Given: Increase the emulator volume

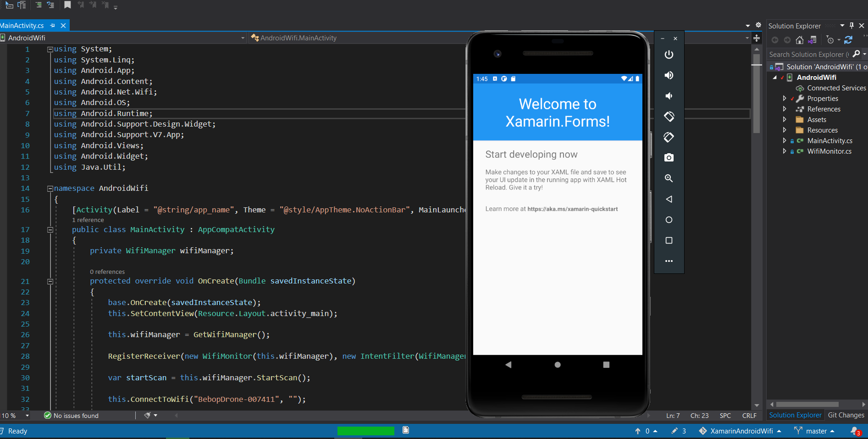Looking at the screenshot, I should (669, 75).
